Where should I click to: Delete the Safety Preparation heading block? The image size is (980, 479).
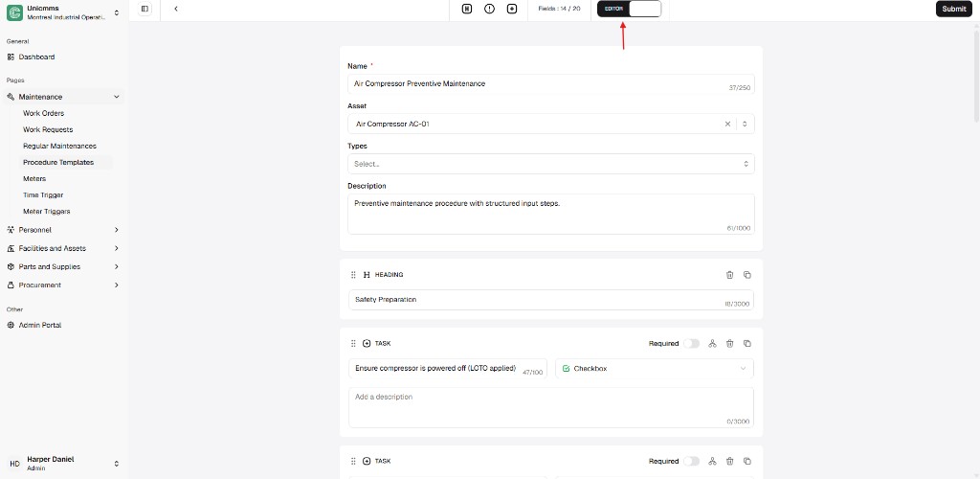(729, 275)
